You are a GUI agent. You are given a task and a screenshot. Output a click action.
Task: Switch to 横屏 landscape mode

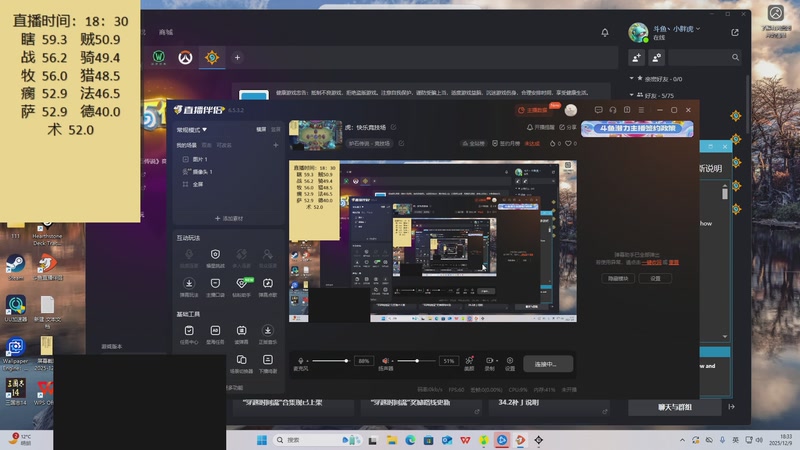(261, 130)
